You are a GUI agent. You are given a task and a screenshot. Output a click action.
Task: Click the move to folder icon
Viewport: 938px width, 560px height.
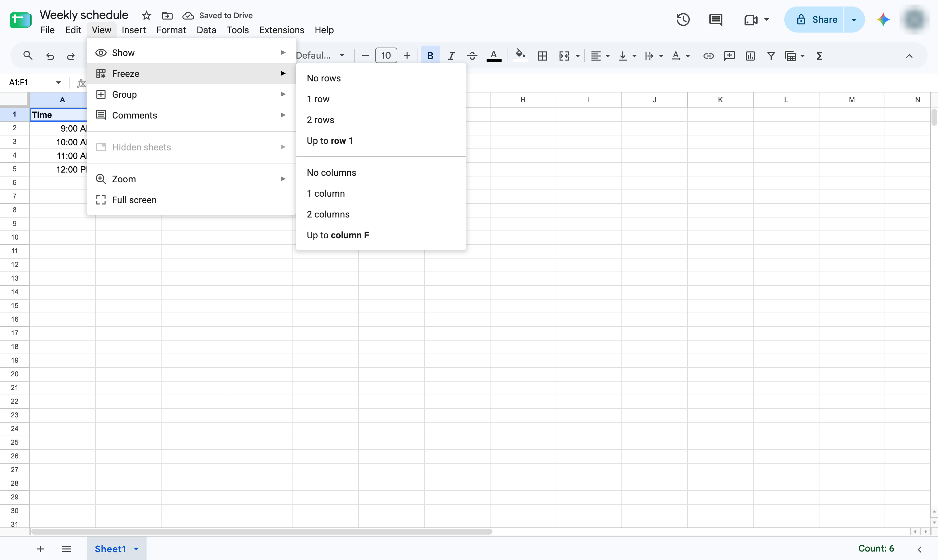[x=167, y=16]
